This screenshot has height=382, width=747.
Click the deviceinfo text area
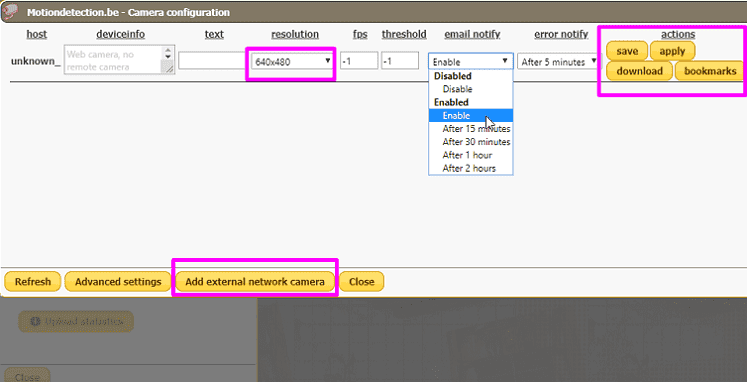tap(119, 60)
